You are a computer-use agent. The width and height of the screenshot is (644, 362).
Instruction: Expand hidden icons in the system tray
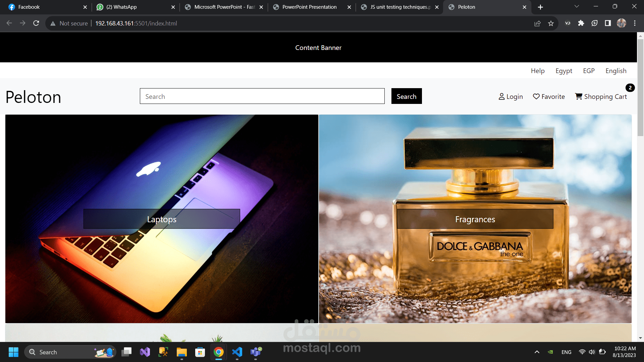point(537,352)
